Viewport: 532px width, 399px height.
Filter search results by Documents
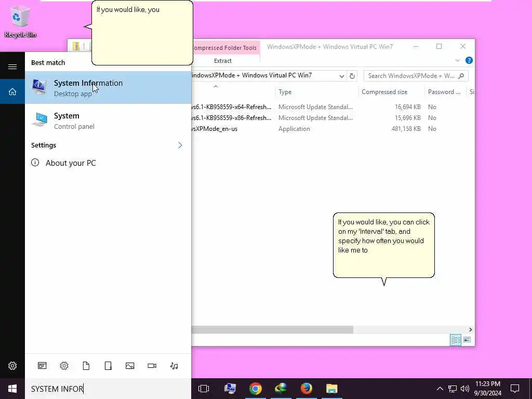pos(86,365)
